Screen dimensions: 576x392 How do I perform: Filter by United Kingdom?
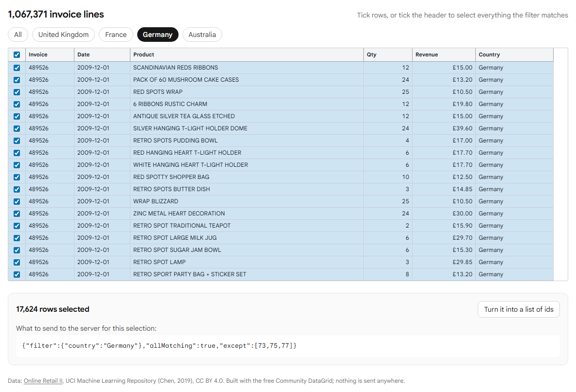[x=64, y=35]
